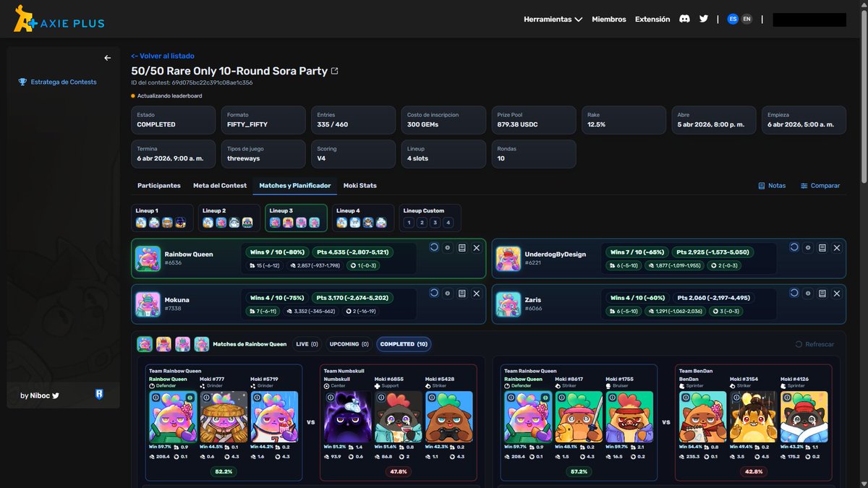Image resolution: width=868 pixels, height=488 pixels.
Task: Click Mokuna avatar thumbnail #7338
Action: (x=148, y=304)
